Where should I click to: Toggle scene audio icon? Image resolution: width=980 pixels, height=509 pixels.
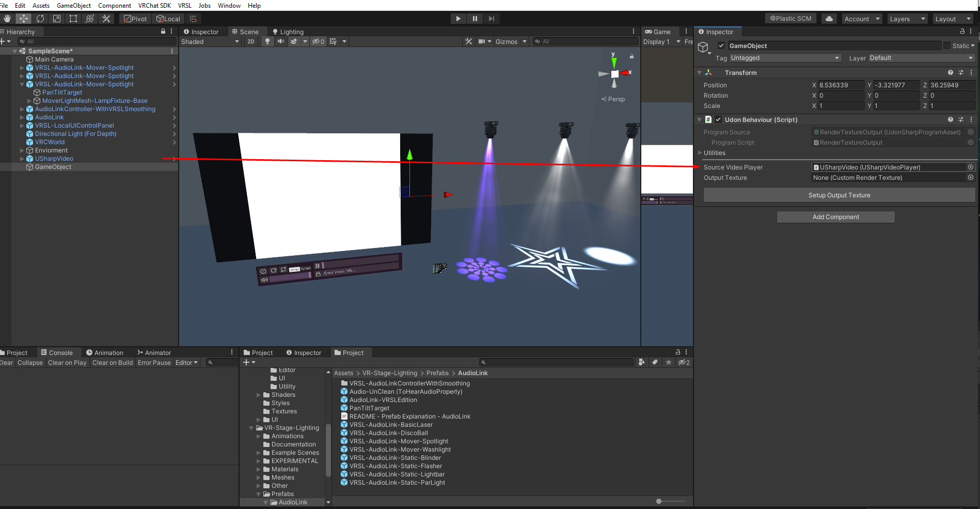pyautogui.click(x=280, y=41)
